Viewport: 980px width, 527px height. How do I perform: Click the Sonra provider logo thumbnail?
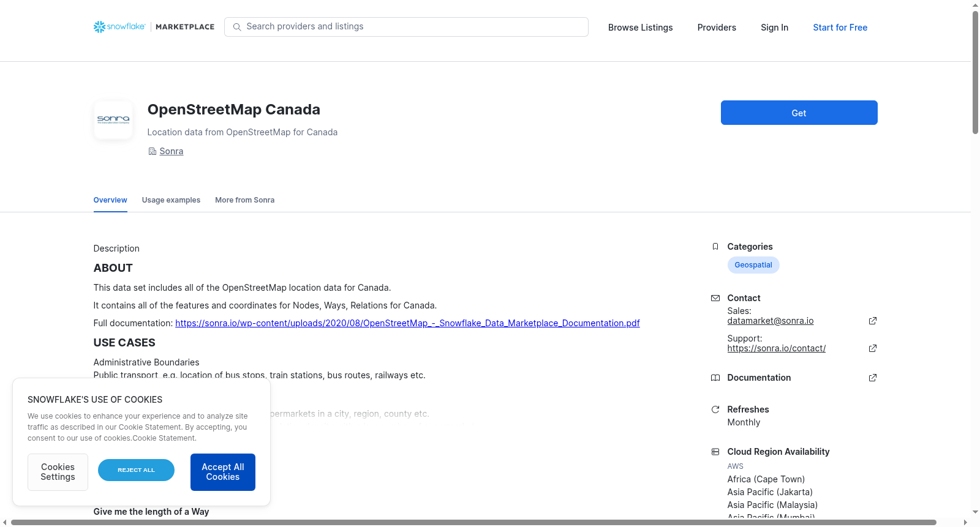pyautogui.click(x=113, y=120)
